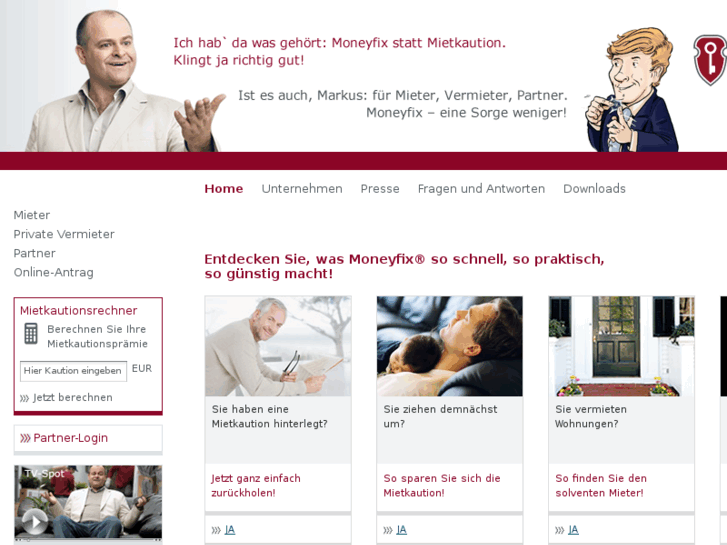Select Mieter in the sidebar
This screenshot has width=727, height=545.
point(32,215)
